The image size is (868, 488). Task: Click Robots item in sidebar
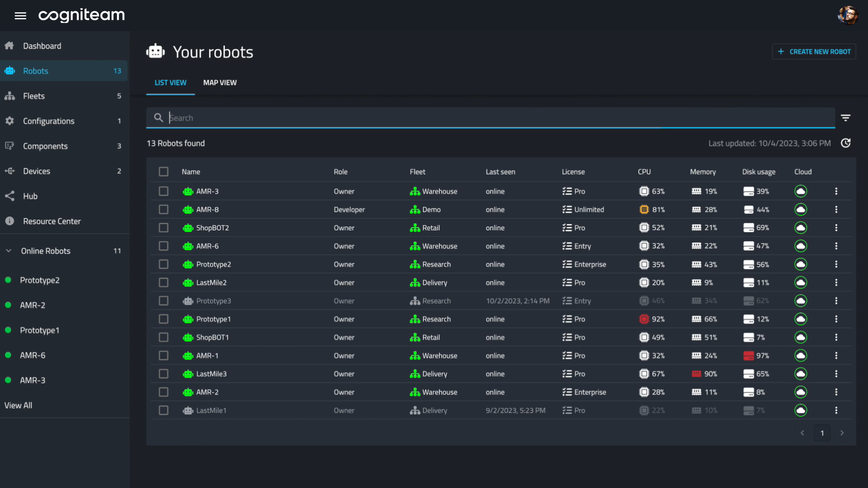pos(64,71)
